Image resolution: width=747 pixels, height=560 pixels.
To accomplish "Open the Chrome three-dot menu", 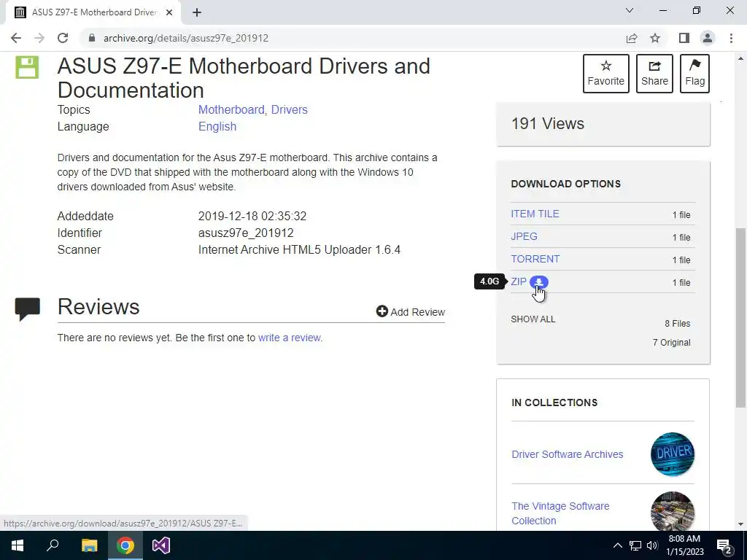I will [x=731, y=38].
